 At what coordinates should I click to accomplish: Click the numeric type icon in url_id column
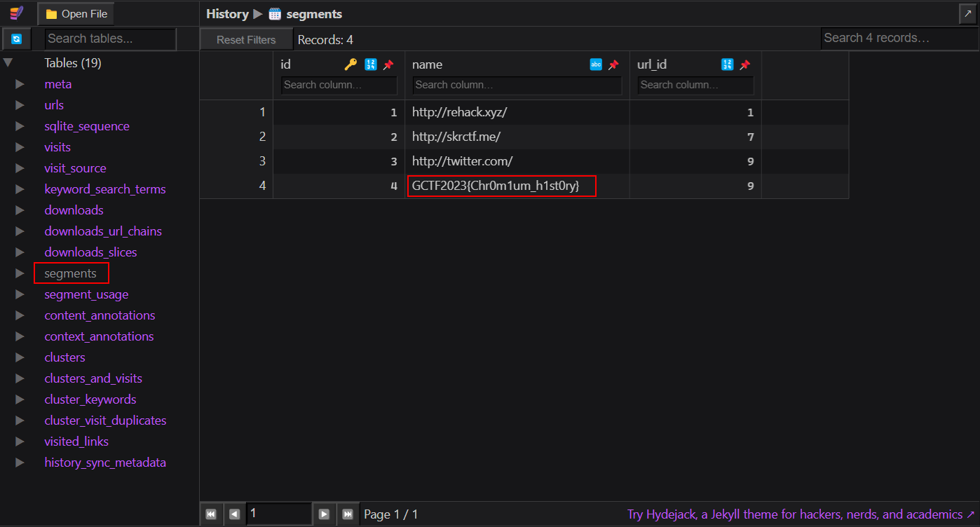click(728, 64)
